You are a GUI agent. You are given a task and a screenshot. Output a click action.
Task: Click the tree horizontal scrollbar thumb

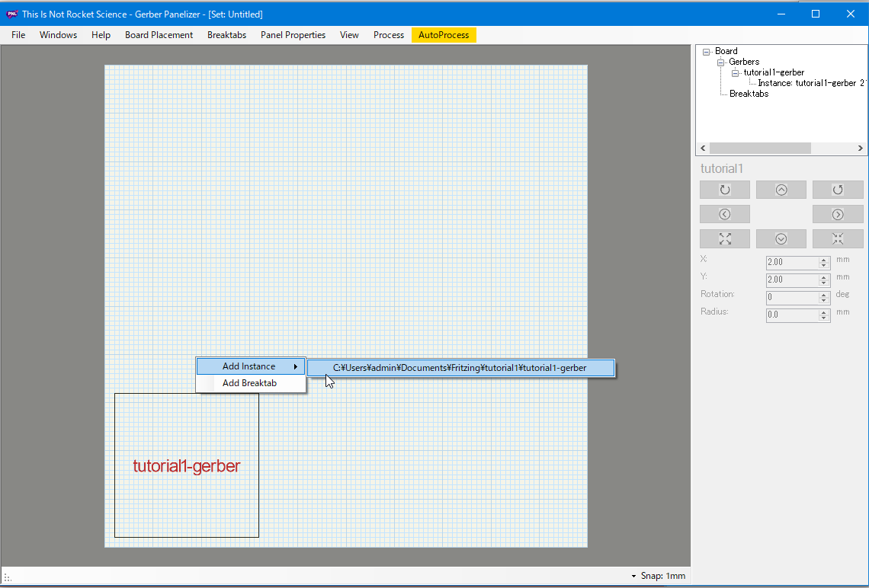[761, 149]
